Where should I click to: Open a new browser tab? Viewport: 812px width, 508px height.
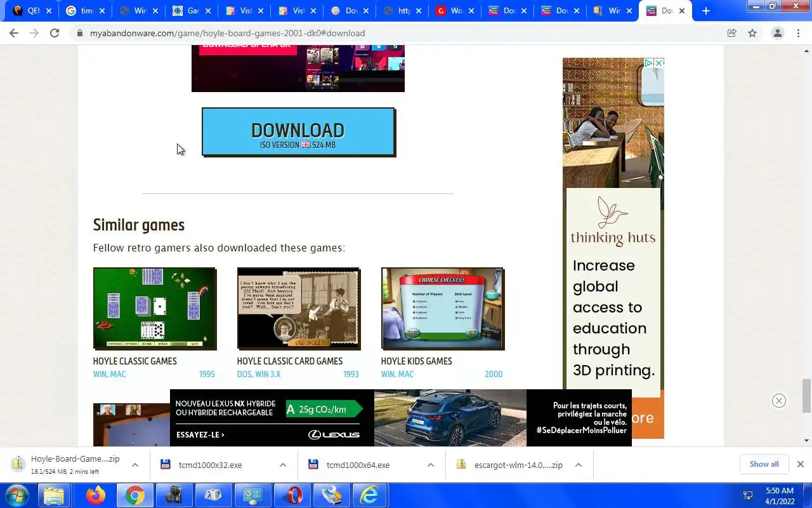pos(705,11)
